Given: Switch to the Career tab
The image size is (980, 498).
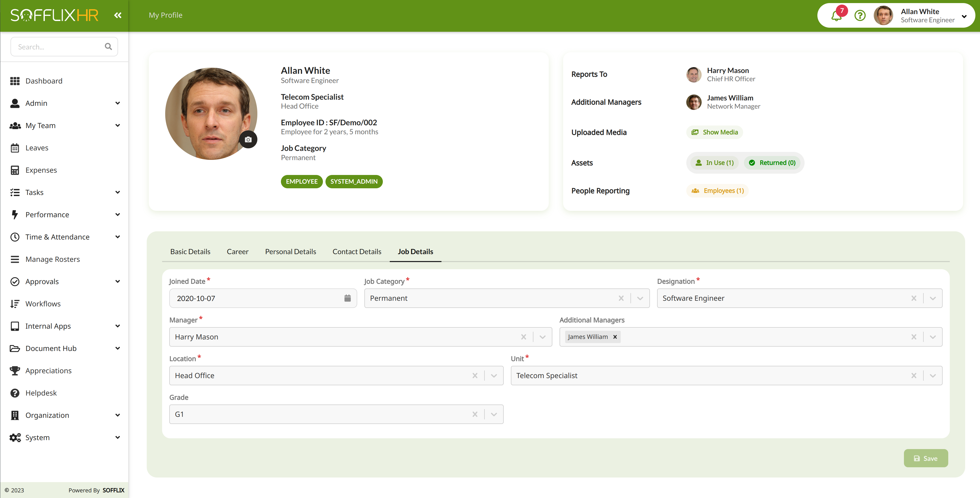Looking at the screenshot, I should tap(237, 252).
